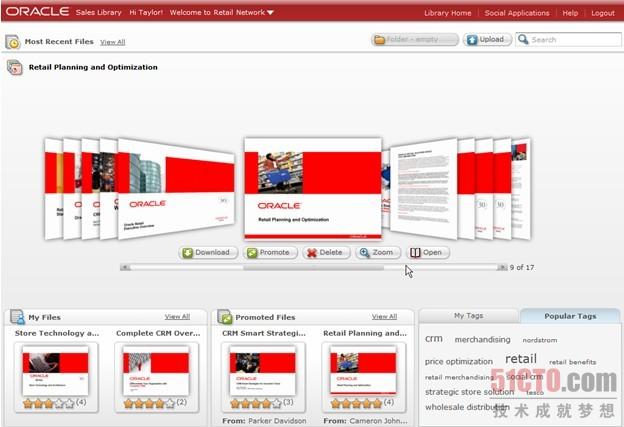Open Store Technology a... file thumbnail
The width and height of the screenshot is (624, 427).
(56, 370)
